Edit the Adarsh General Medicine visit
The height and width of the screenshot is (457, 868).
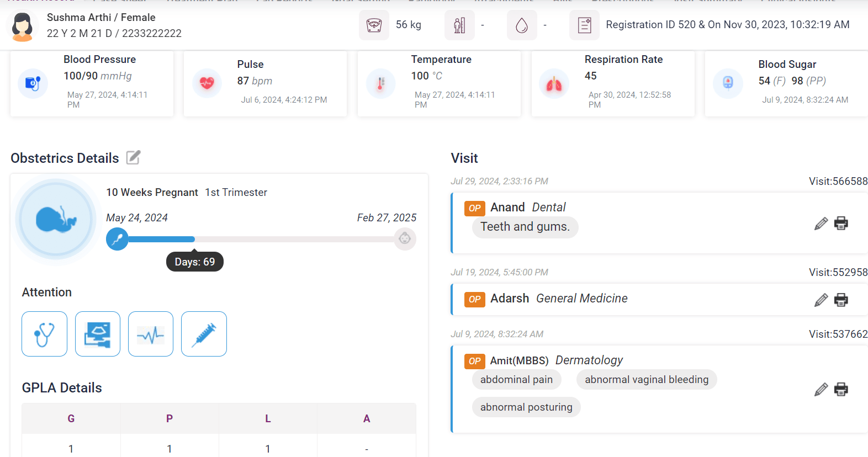coord(821,300)
